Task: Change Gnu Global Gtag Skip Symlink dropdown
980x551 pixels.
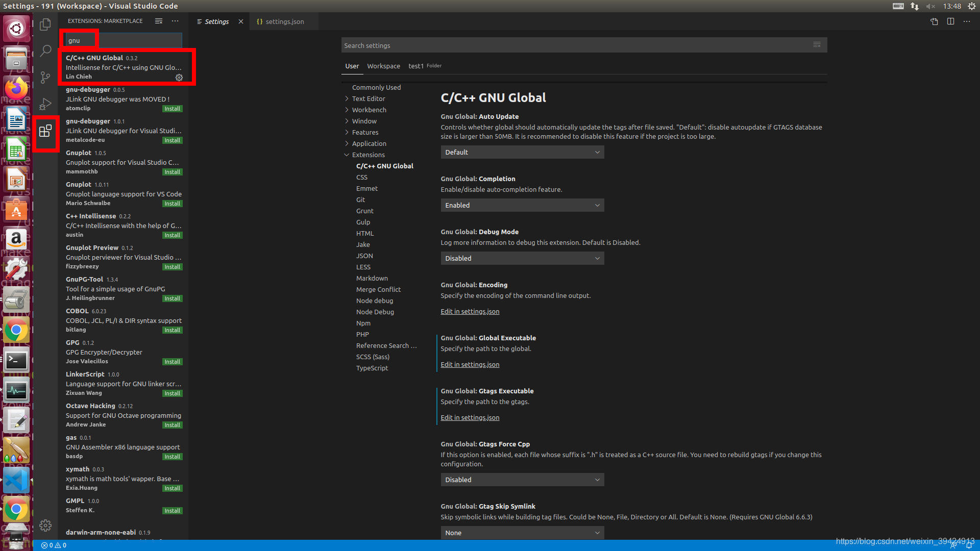Action: point(522,532)
